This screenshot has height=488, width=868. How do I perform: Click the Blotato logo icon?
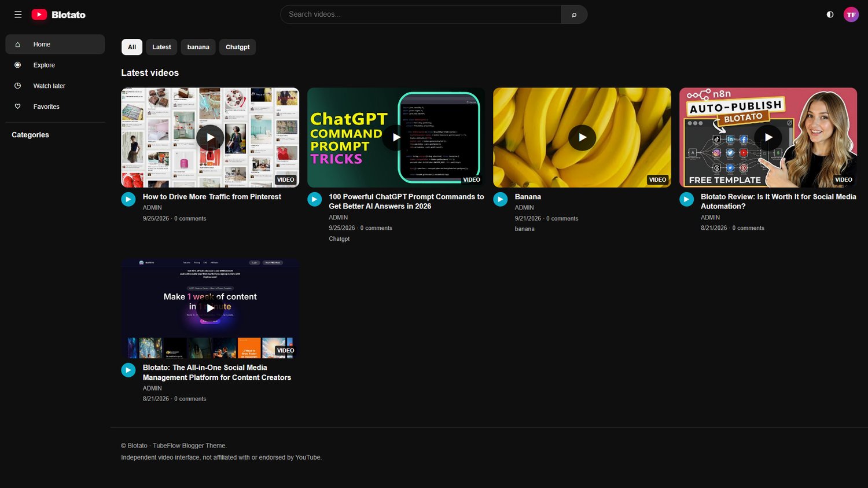click(39, 14)
